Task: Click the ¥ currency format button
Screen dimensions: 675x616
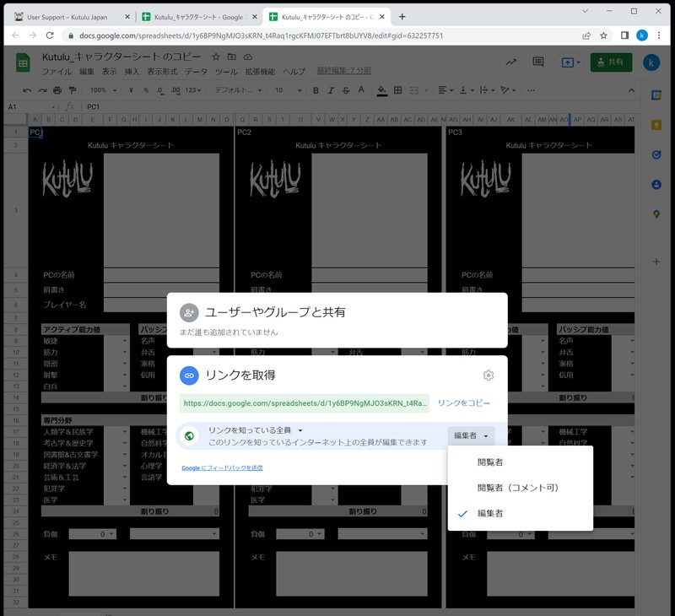Action: pos(131,90)
